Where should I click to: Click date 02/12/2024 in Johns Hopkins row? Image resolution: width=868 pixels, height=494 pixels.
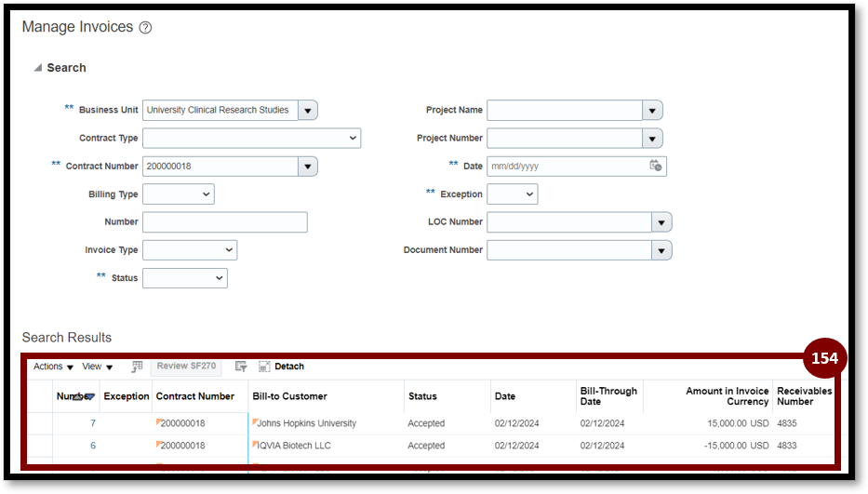516,423
